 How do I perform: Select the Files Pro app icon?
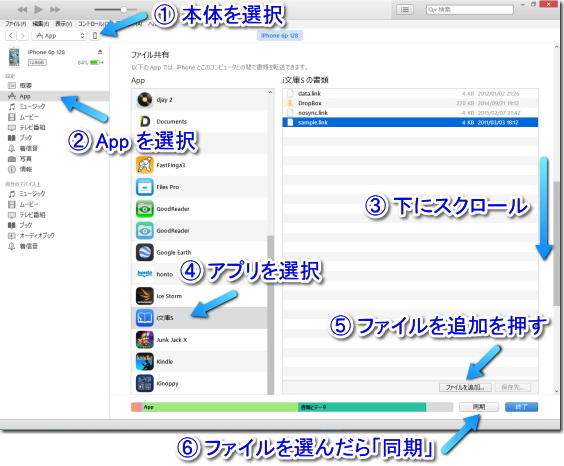(145, 187)
